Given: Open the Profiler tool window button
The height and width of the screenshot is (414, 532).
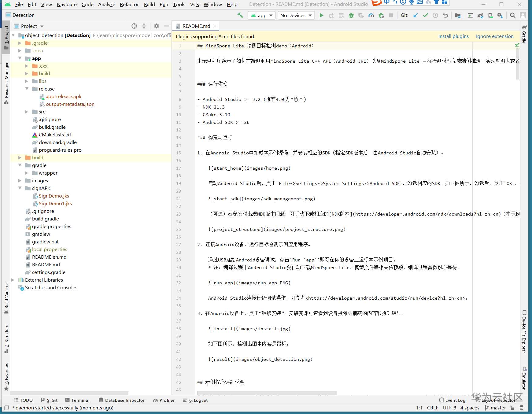Looking at the screenshot, I should pyautogui.click(x=164, y=400).
